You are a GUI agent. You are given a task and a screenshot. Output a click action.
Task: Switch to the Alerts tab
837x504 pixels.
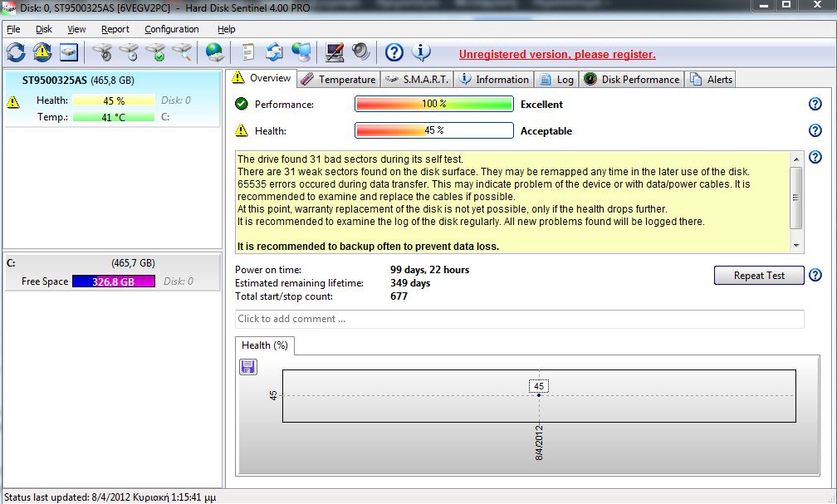[x=711, y=80]
